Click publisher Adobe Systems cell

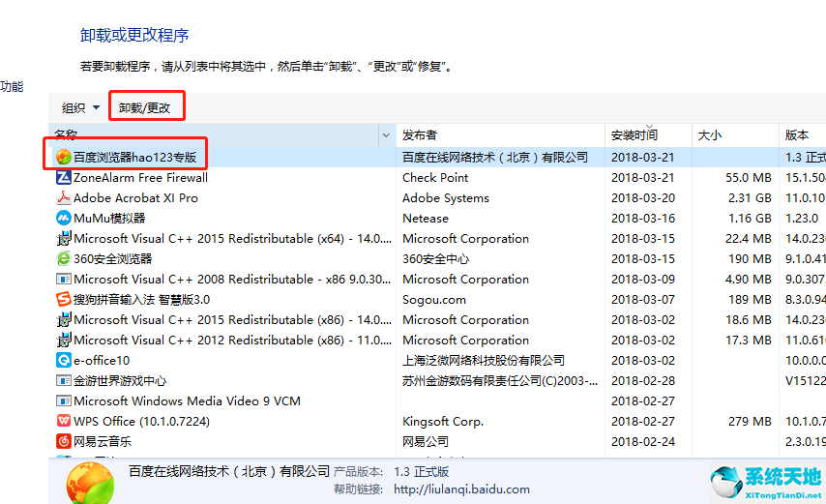coord(446,198)
